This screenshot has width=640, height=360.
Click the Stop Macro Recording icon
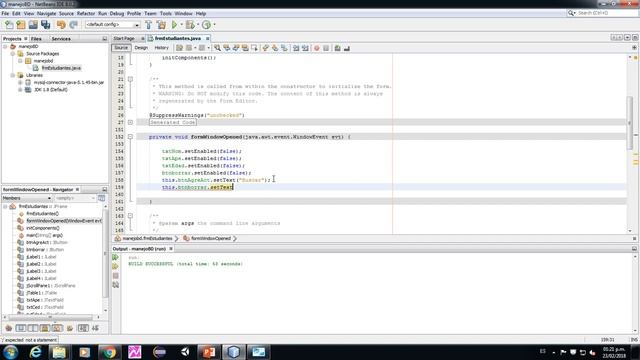point(326,48)
